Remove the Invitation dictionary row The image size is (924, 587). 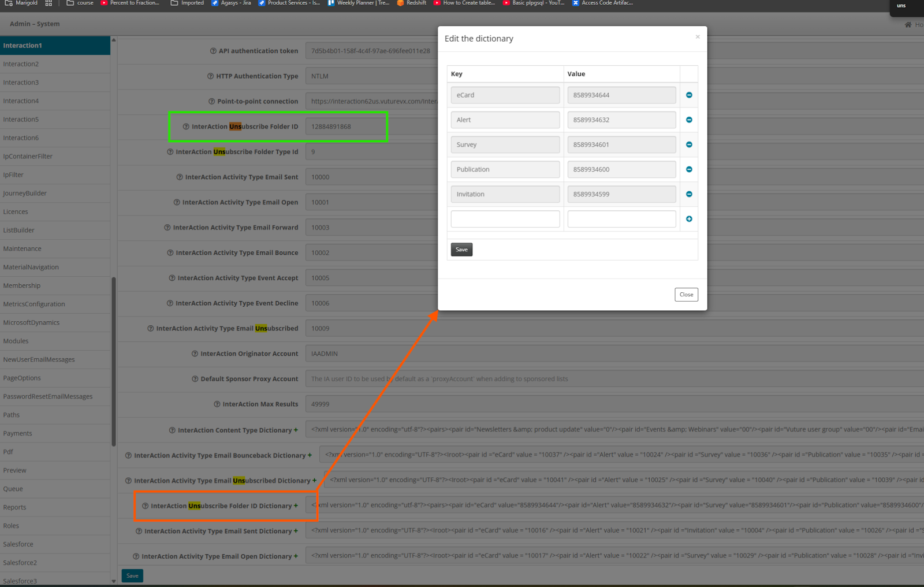(689, 194)
